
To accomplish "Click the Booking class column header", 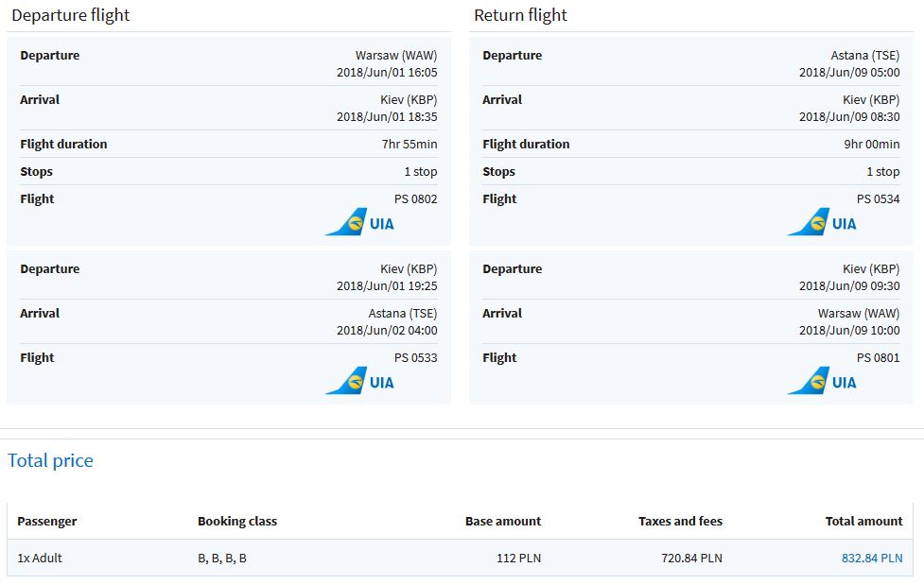I will (236, 522).
